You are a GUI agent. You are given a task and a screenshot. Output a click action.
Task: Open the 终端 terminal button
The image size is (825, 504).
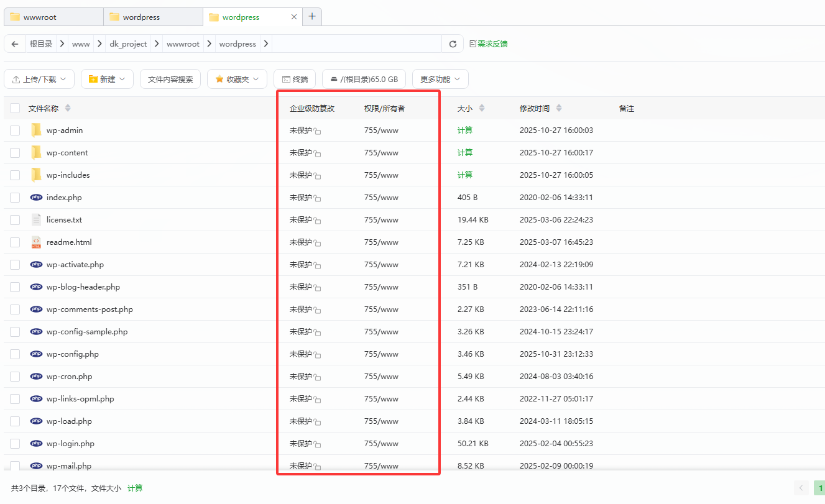pos(295,79)
